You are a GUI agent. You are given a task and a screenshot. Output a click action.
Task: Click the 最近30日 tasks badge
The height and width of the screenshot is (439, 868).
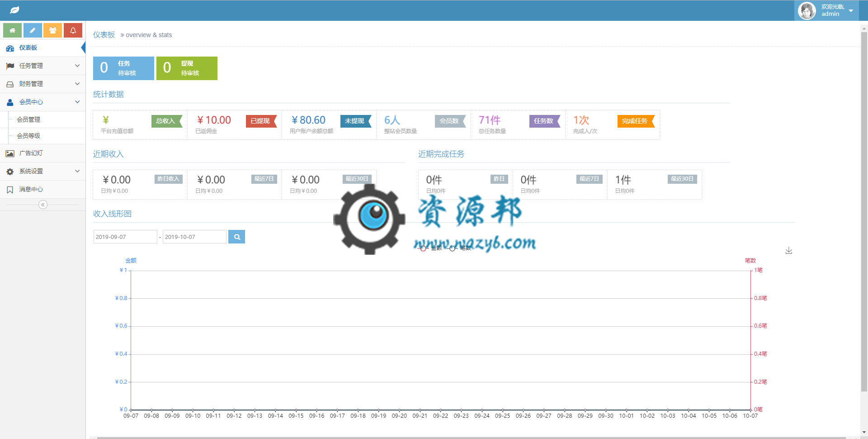tap(682, 179)
